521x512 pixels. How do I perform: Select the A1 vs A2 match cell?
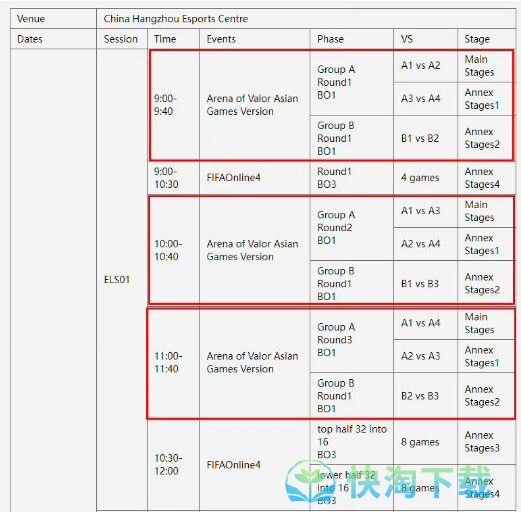[425, 66]
